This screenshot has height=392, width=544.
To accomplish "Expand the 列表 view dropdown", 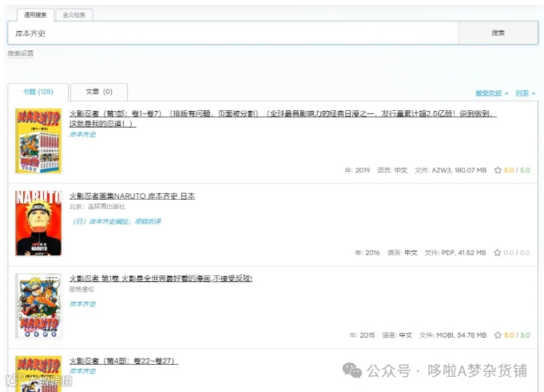I will [526, 93].
